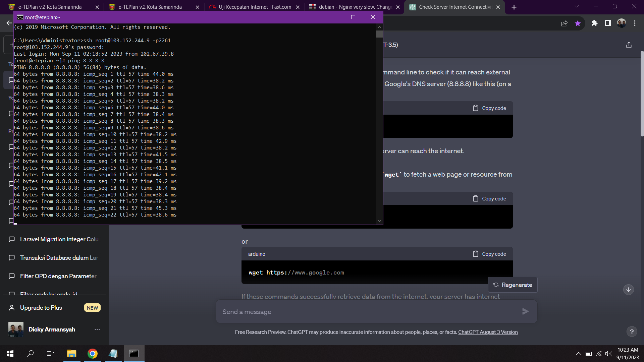Open the Chrome extensions puzzle icon
The image size is (644, 362).
pyautogui.click(x=594, y=23)
